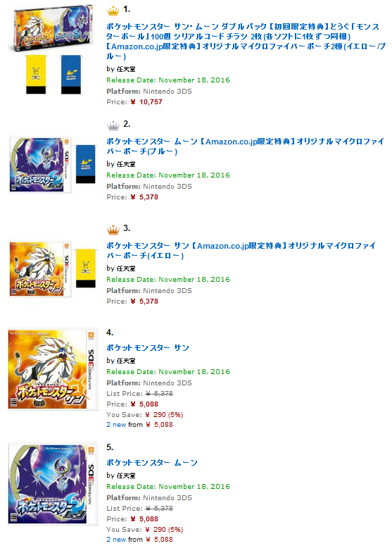Click the silver crown icon for rank 2
Screen dimensions: 392x546
(113, 125)
